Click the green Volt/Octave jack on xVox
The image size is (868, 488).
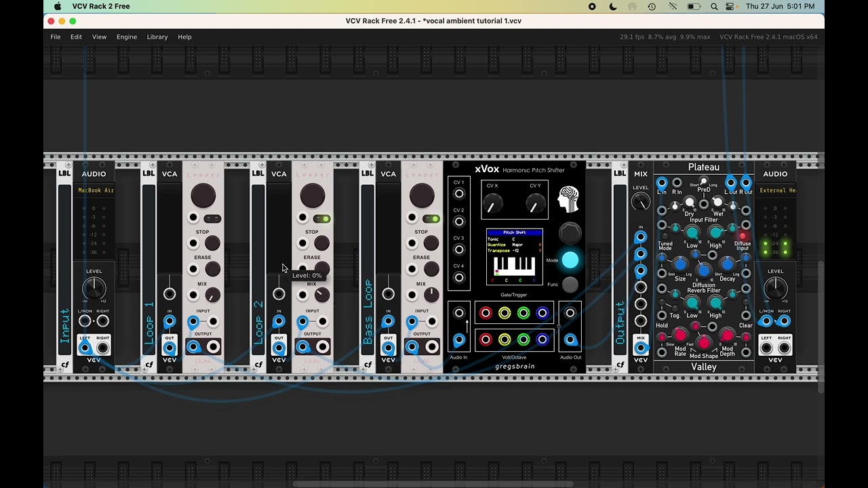coord(524,339)
